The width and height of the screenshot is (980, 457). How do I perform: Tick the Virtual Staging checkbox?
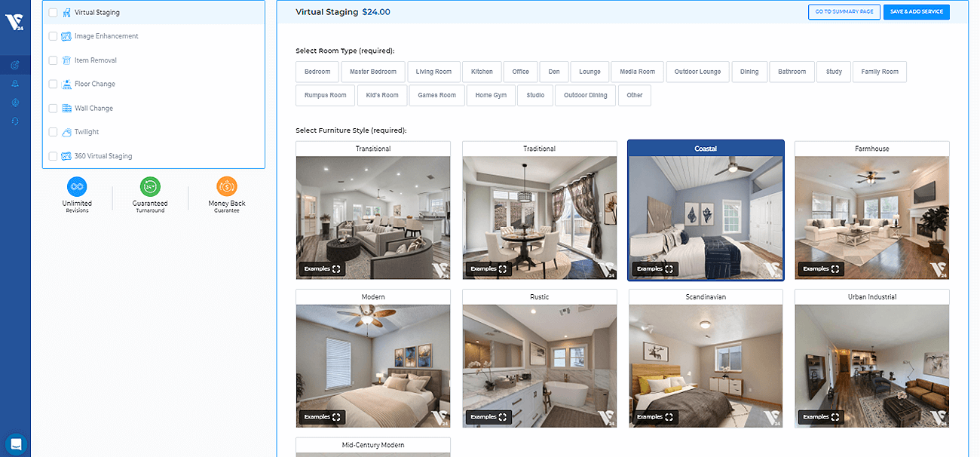point(53,12)
